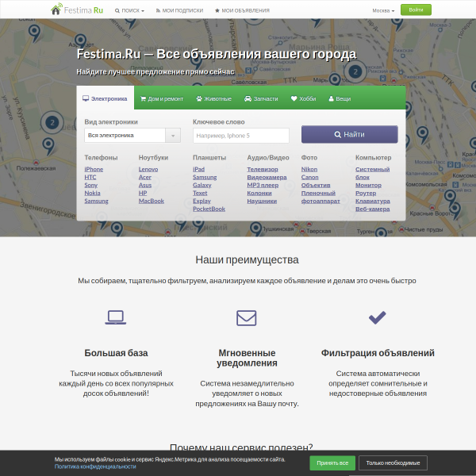Expand the Москва city selector

pyautogui.click(x=383, y=10)
